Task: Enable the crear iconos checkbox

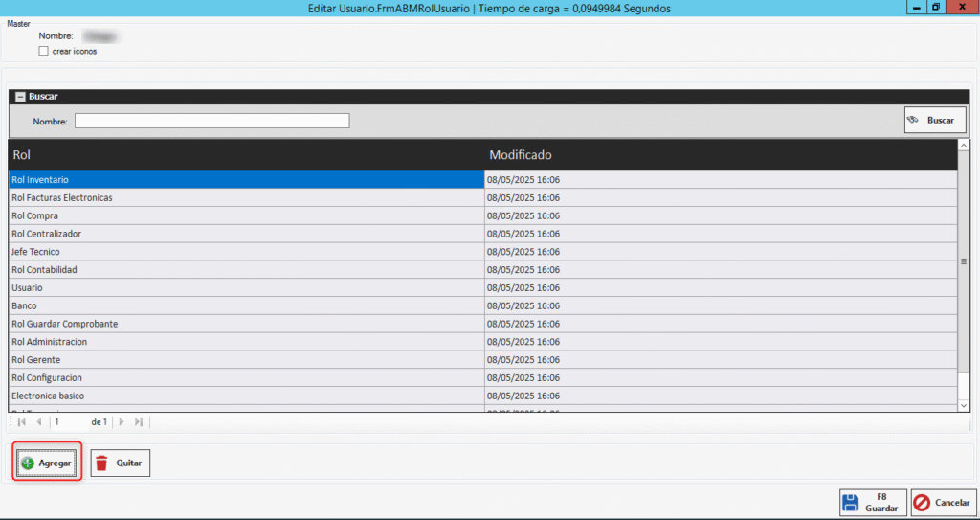Action: pyautogui.click(x=43, y=51)
